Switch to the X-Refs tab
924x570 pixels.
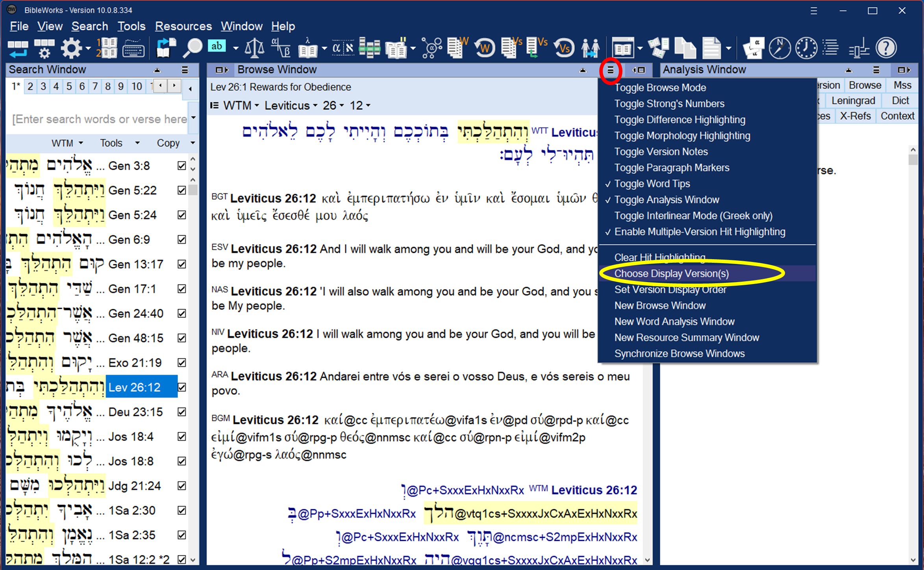[855, 116]
